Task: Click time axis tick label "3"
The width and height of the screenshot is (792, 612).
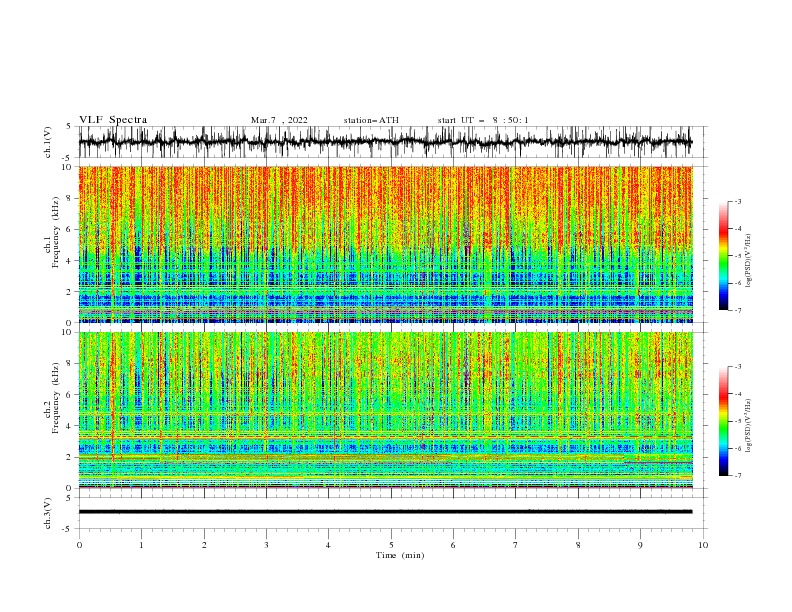Action: coord(266,545)
